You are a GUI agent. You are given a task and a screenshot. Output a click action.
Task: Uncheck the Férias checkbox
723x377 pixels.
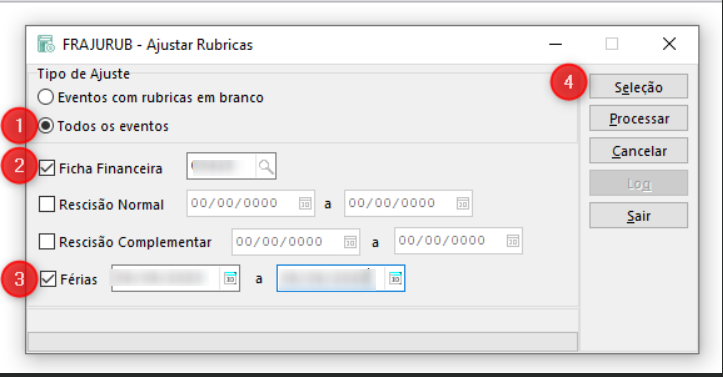click(48, 279)
